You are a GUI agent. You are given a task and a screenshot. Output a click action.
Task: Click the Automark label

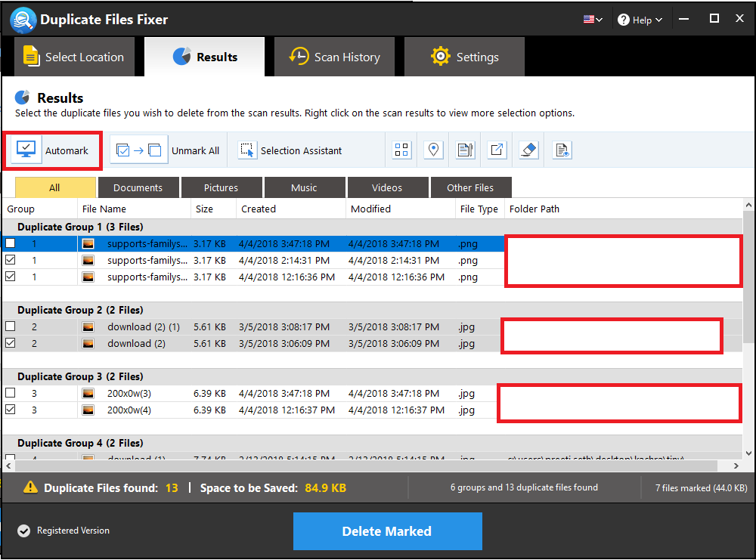(x=67, y=151)
